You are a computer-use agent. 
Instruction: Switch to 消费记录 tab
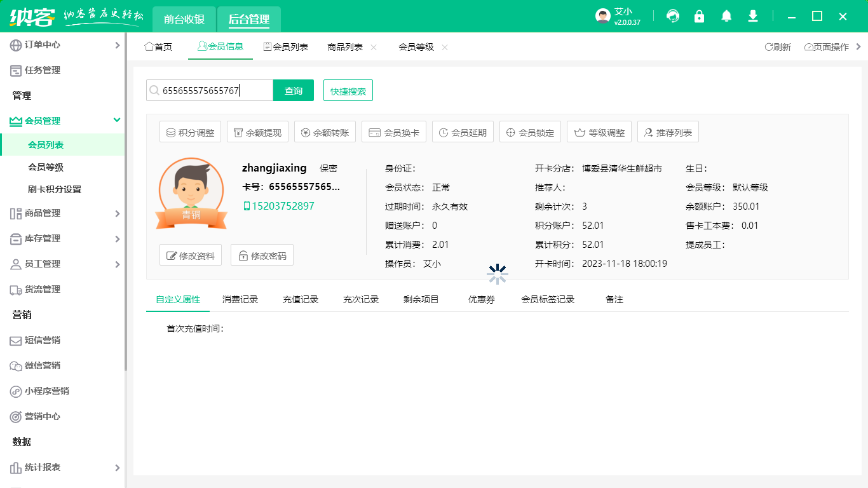coord(240,299)
